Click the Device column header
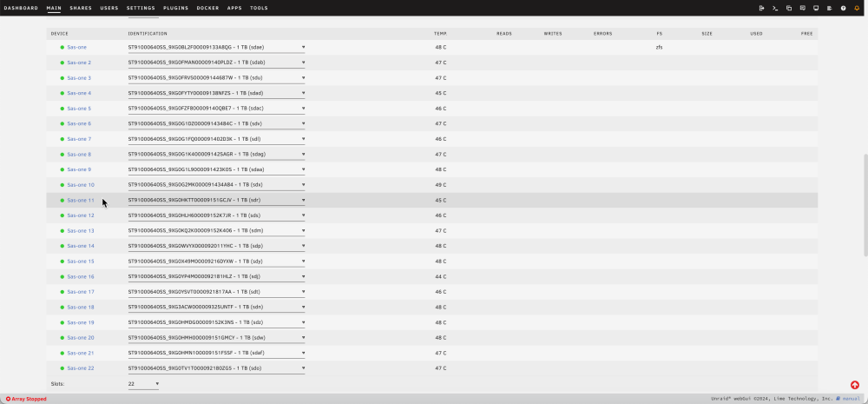 point(60,34)
